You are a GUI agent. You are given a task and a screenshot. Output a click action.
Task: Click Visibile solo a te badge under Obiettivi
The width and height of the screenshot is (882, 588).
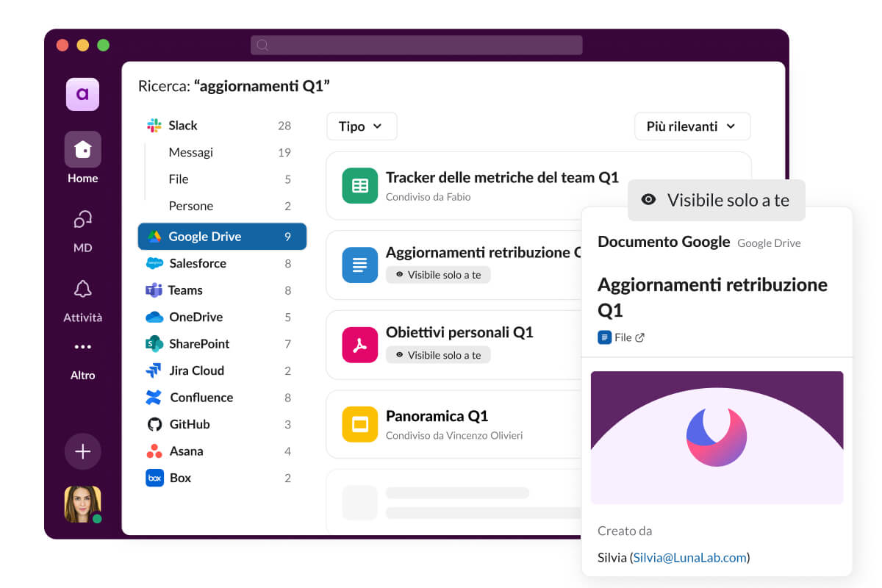click(438, 355)
